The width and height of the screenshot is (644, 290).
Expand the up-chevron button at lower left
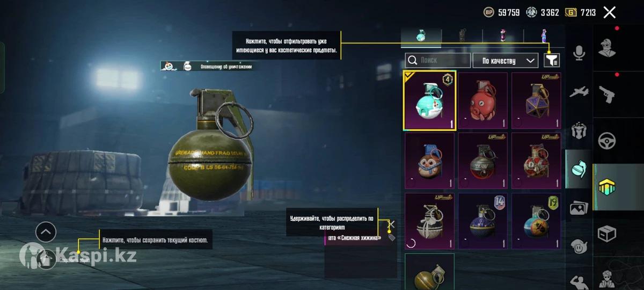tap(46, 232)
